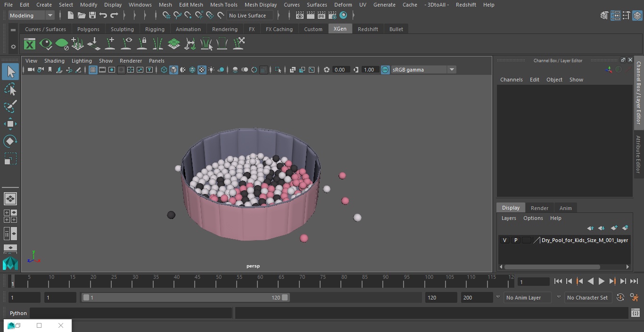The height and width of the screenshot is (332, 644).
Task: Save the scene with floppy icon
Action: 92,16
